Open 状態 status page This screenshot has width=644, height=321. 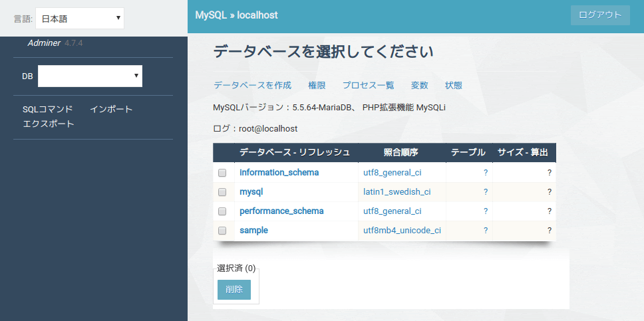tap(454, 86)
